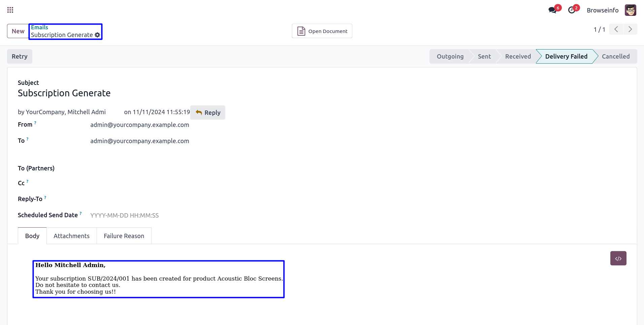
Task: Select the Body tab
Action: [32, 236]
